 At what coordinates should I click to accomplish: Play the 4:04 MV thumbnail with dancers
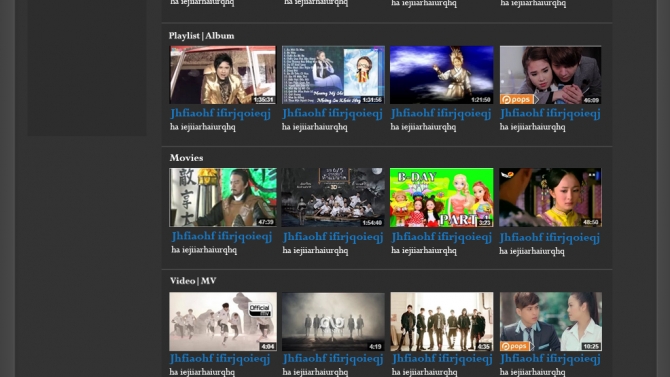pyautogui.click(x=223, y=321)
